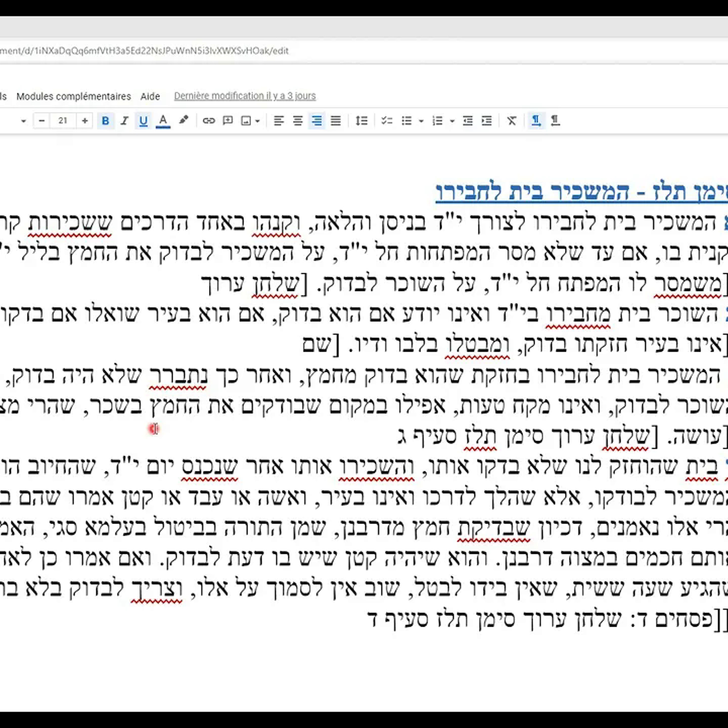Viewport: 728px width, 728px height.
Task: Click the underlined word שבדיקת
Action: [494, 528]
